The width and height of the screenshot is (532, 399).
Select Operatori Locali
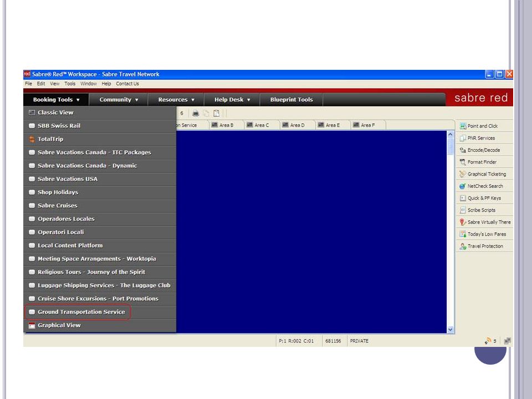100,232
